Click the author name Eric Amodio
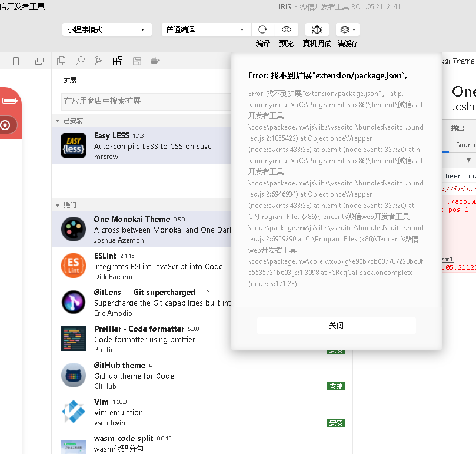Image resolution: width=476 pixels, height=454 pixels. tap(113, 313)
